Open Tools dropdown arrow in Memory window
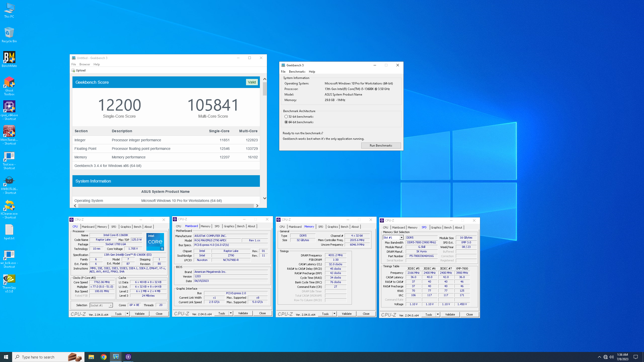 [x=334, y=314]
